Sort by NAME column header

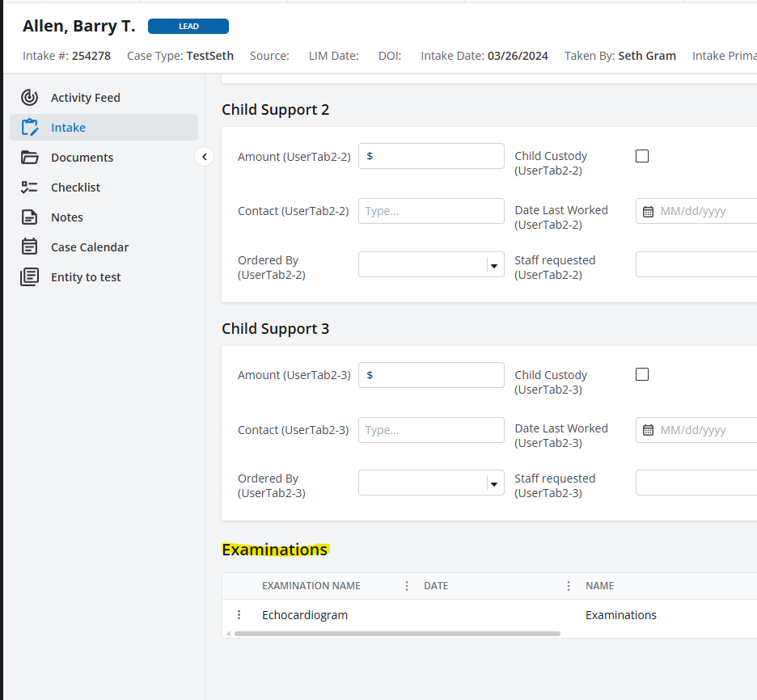(x=599, y=586)
